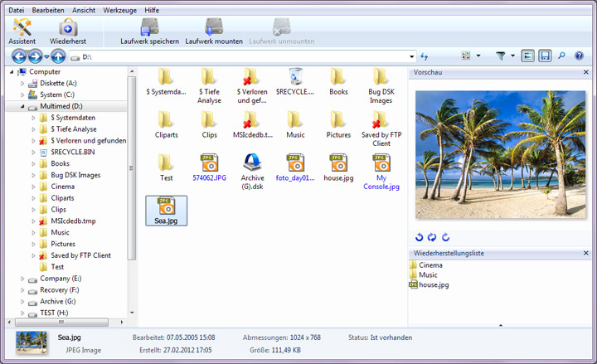Select the Sea.jpg file icon
Screen dimensions: 597x364
pos(166,211)
